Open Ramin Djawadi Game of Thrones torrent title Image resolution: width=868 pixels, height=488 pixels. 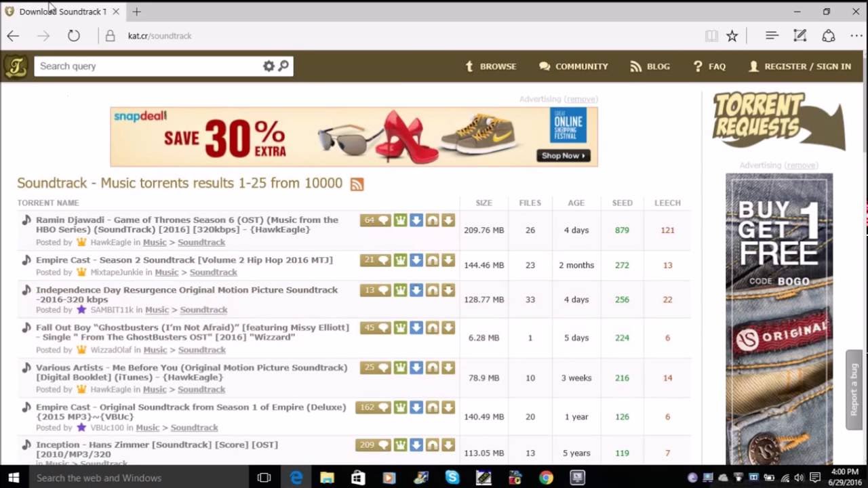(x=187, y=224)
